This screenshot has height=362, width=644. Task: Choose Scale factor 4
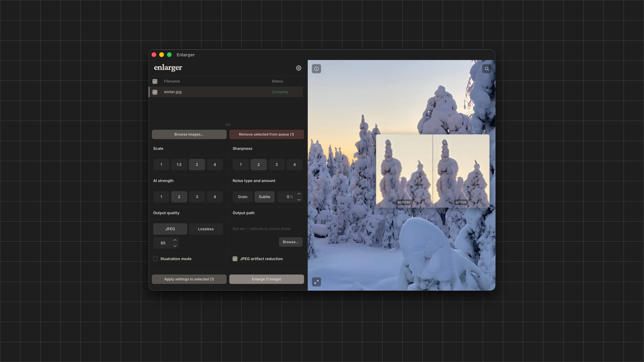[215, 165]
